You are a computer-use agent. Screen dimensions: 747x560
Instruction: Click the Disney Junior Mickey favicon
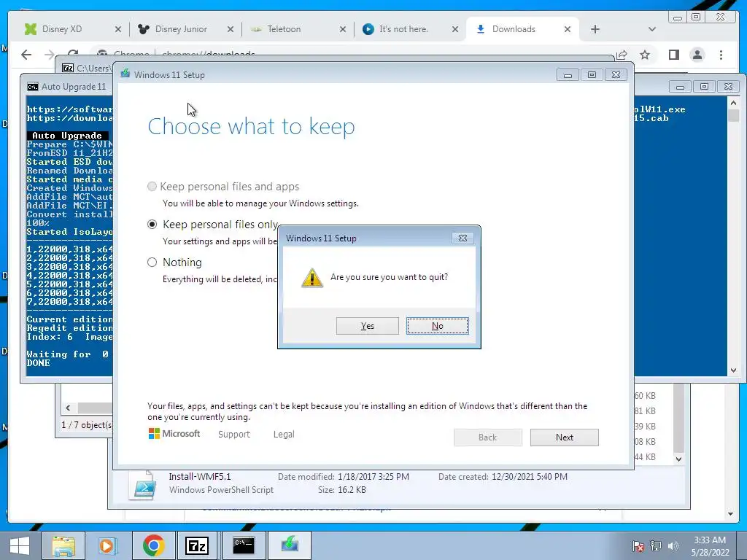(144, 29)
